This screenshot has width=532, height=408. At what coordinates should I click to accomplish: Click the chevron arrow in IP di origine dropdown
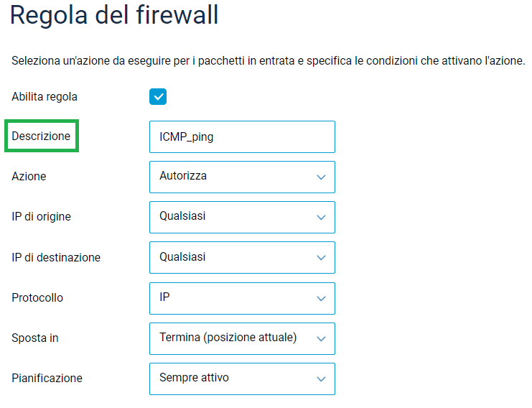click(x=321, y=217)
